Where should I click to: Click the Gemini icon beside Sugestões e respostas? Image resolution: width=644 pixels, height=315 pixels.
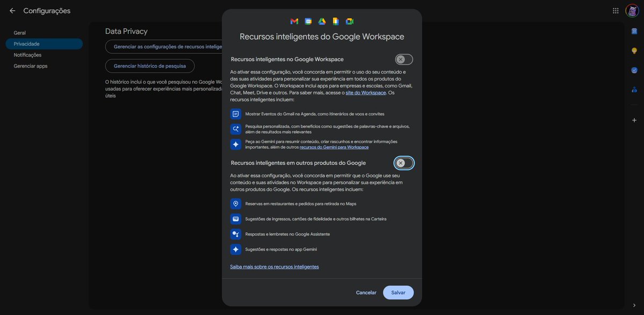tap(236, 249)
